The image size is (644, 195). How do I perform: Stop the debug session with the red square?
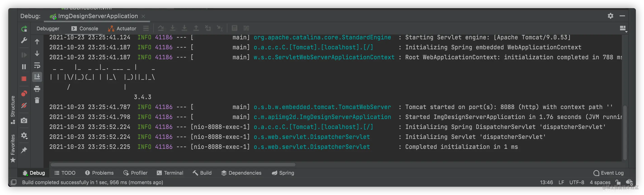24,79
